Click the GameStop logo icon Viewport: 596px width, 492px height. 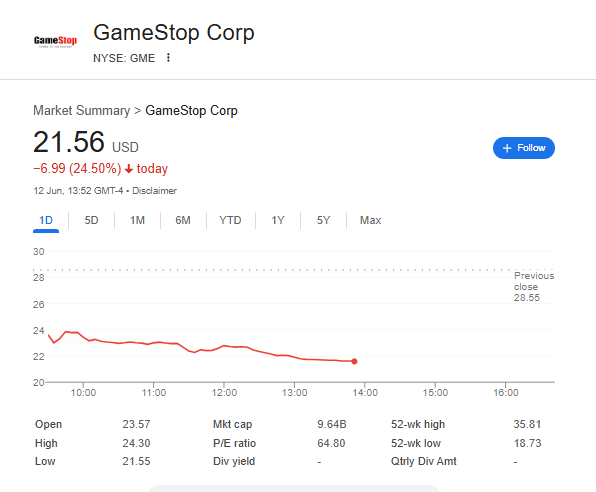(x=55, y=41)
